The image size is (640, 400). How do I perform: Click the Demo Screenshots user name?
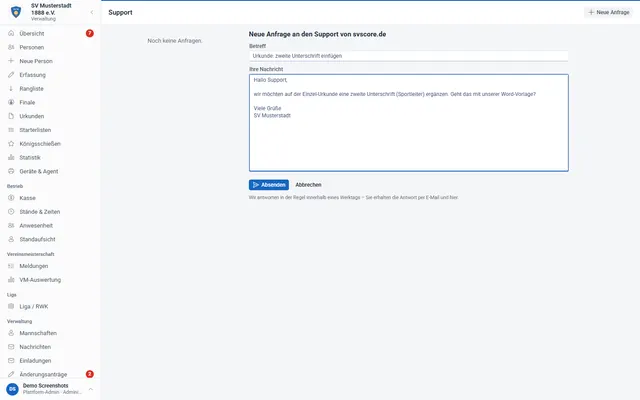[x=45, y=385]
